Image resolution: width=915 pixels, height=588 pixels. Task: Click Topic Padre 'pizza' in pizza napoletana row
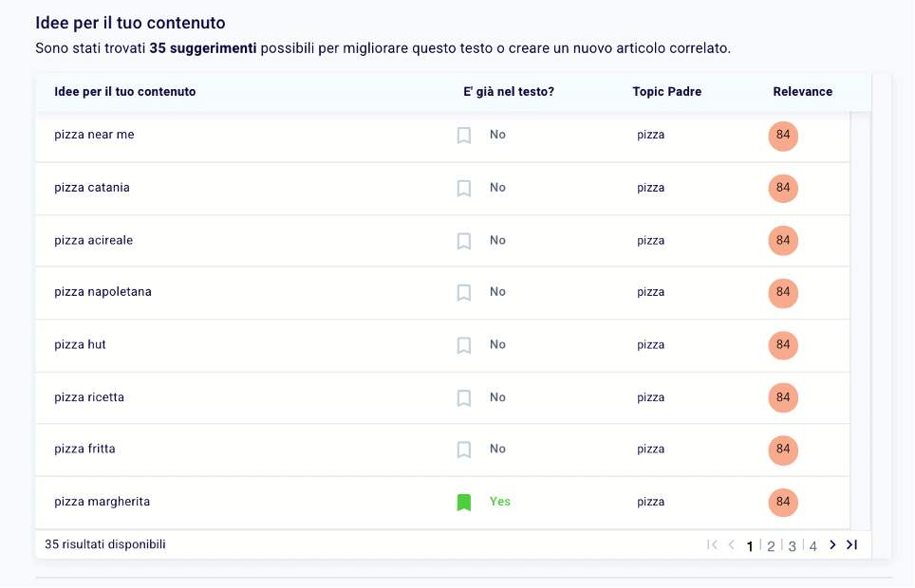pos(650,292)
